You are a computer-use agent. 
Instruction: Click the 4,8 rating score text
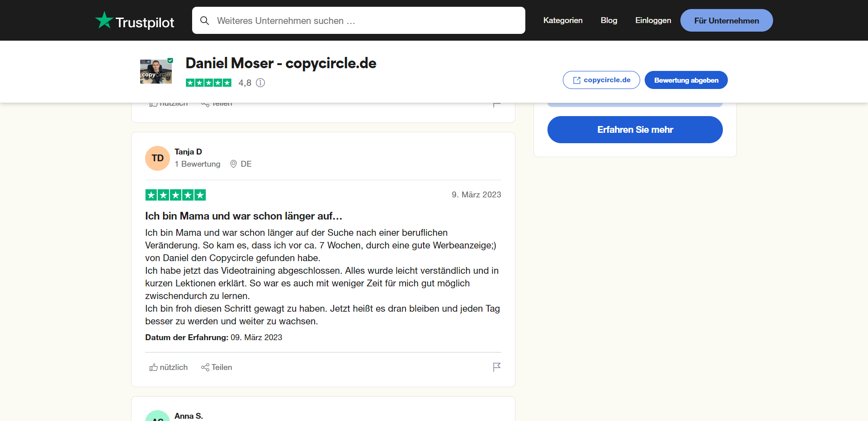[x=245, y=83]
